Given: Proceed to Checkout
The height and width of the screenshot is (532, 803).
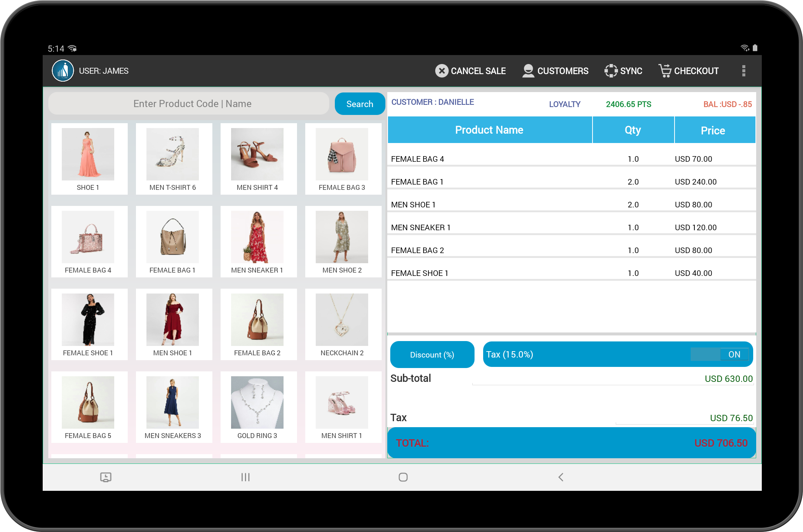Looking at the screenshot, I should pyautogui.click(x=689, y=71).
